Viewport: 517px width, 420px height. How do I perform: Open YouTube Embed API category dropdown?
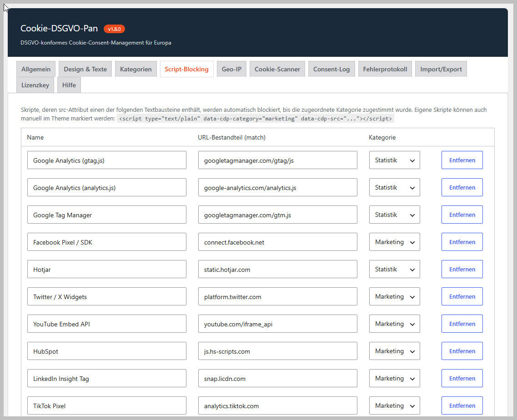(394, 324)
